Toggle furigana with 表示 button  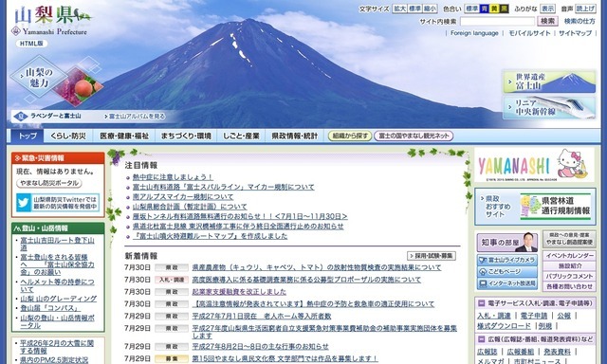point(548,9)
